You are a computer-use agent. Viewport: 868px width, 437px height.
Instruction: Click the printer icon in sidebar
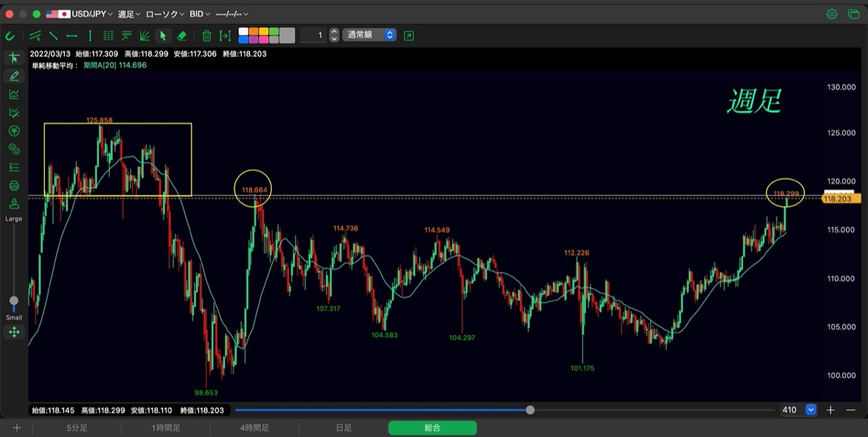point(14,185)
